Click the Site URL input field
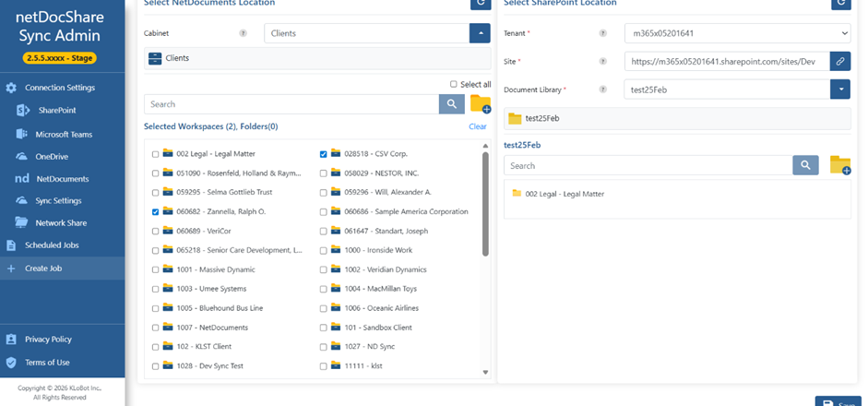 [x=727, y=62]
